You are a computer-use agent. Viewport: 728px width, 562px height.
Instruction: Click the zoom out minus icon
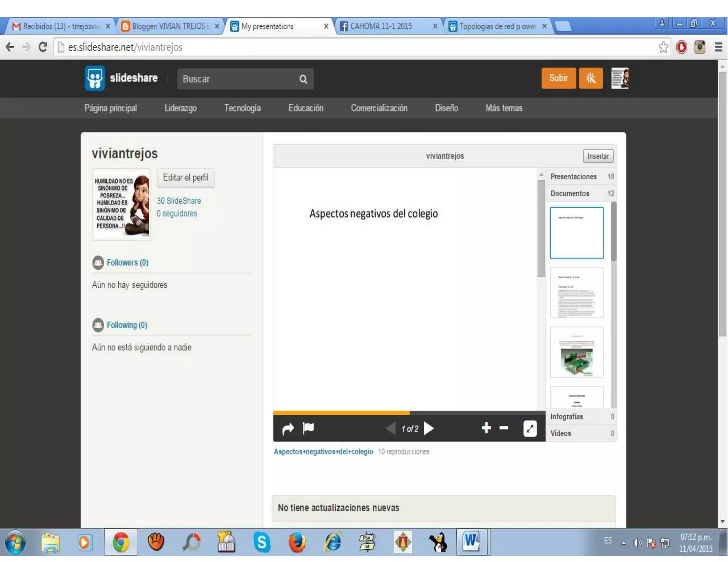click(504, 428)
